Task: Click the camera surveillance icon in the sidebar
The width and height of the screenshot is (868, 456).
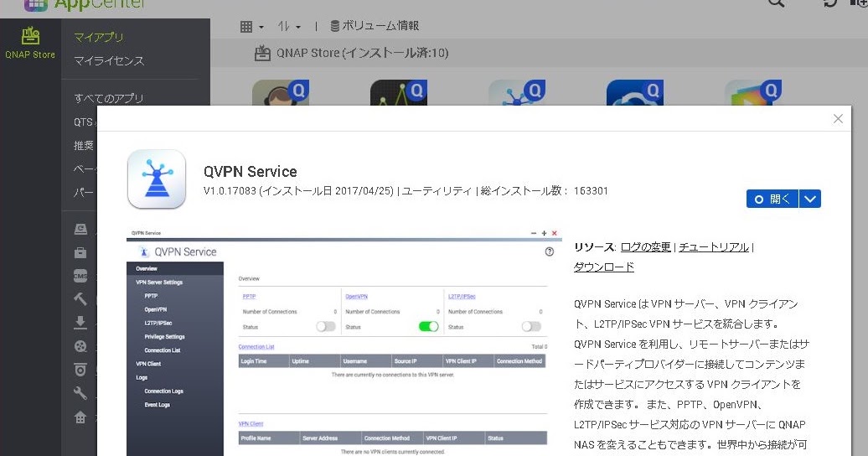Action: pyautogui.click(x=80, y=370)
